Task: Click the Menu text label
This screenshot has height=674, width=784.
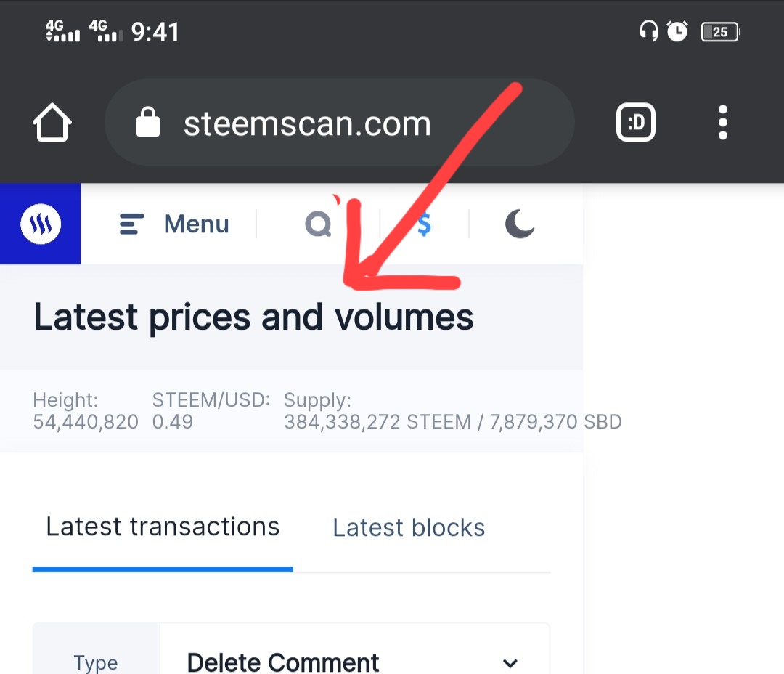Action: pyautogui.click(x=197, y=224)
